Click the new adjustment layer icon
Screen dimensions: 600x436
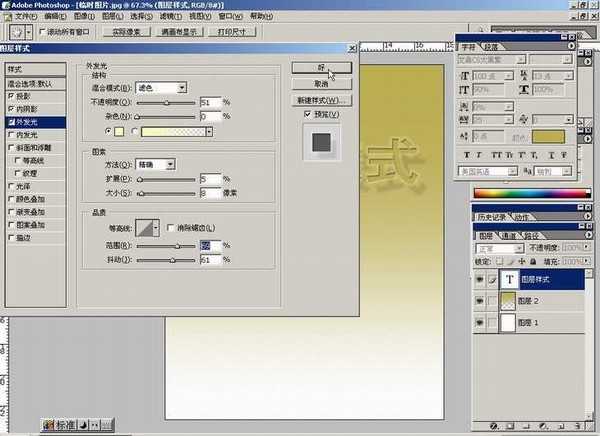pos(543,426)
